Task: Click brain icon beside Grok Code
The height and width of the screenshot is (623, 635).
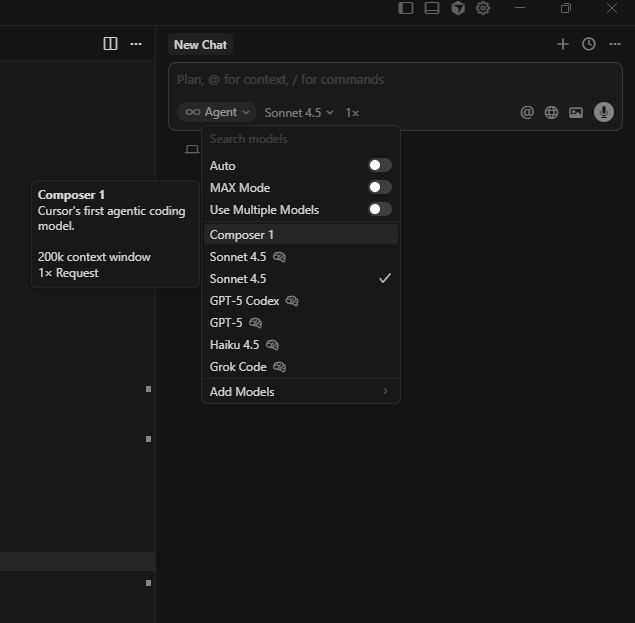Action: [279, 367]
